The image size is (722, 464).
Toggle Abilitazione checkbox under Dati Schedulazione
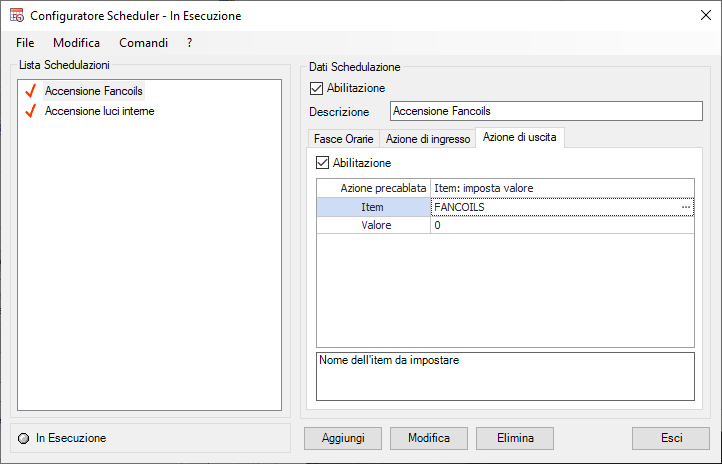317,88
